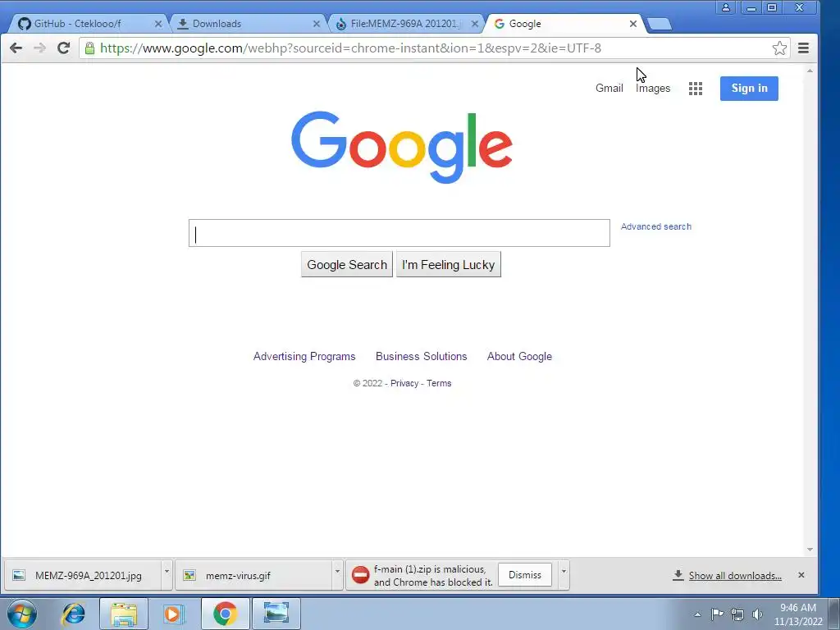Open the Terms link
Viewport: 840px width, 630px height.
(x=439, y=383)
